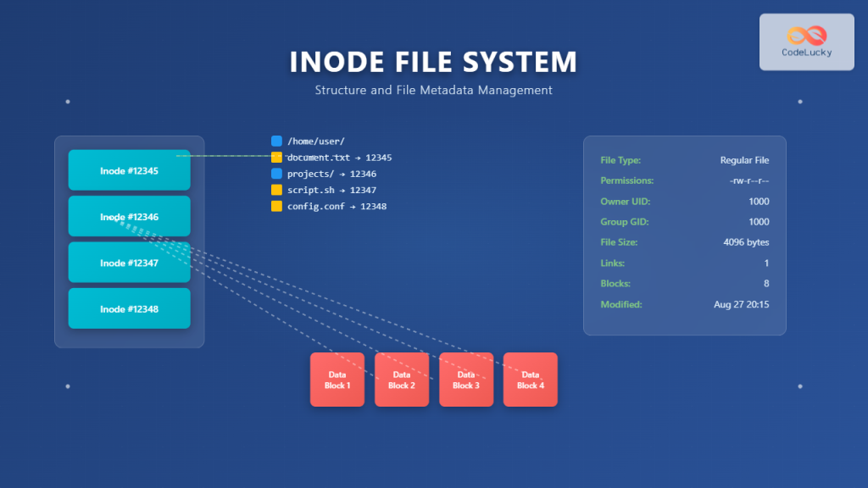Select the Inode #12345 block
Viewport: 868px width, 488px height.
tap(129, 169)
